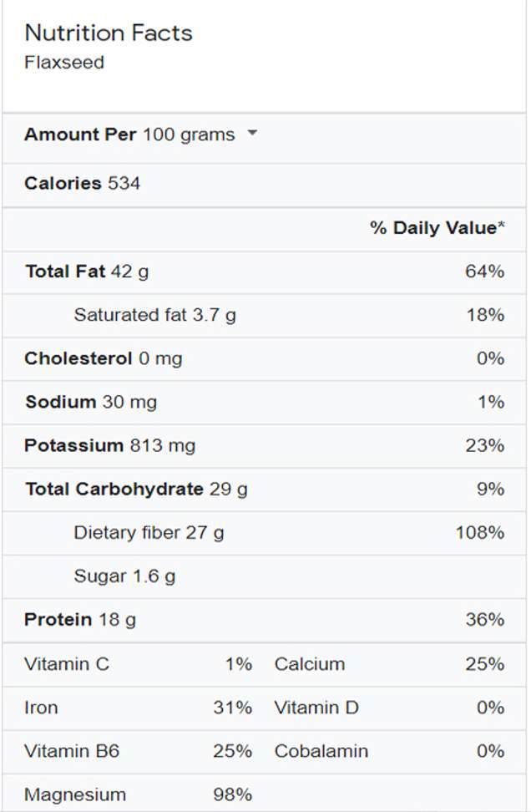
Task: Click the % Daily Value header
Action: [x=437, y=228]
